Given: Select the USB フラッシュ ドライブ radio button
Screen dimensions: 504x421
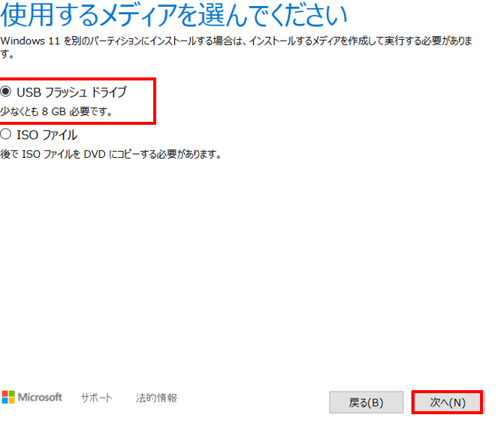Looking at the screenshot, I should coord(6,92).
